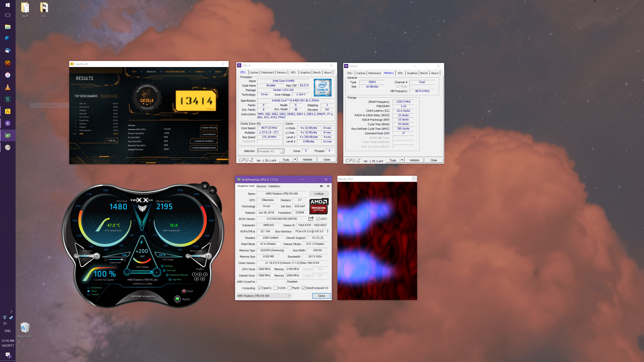Increase GPU Clock with plus knob in TriXX
Image resolution: width=644 pixels, height=362 pixels.
[97, 256]
